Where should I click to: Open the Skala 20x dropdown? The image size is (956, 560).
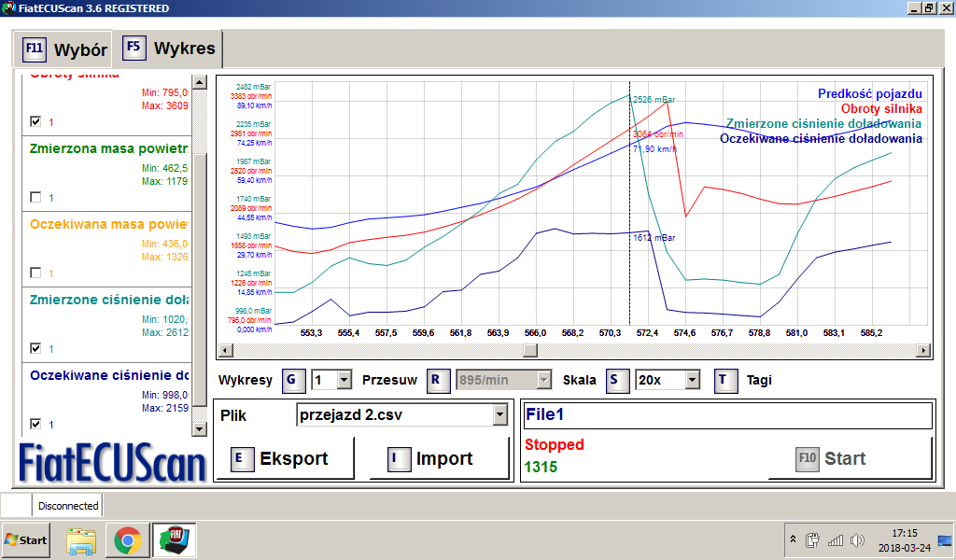point(692,380)
